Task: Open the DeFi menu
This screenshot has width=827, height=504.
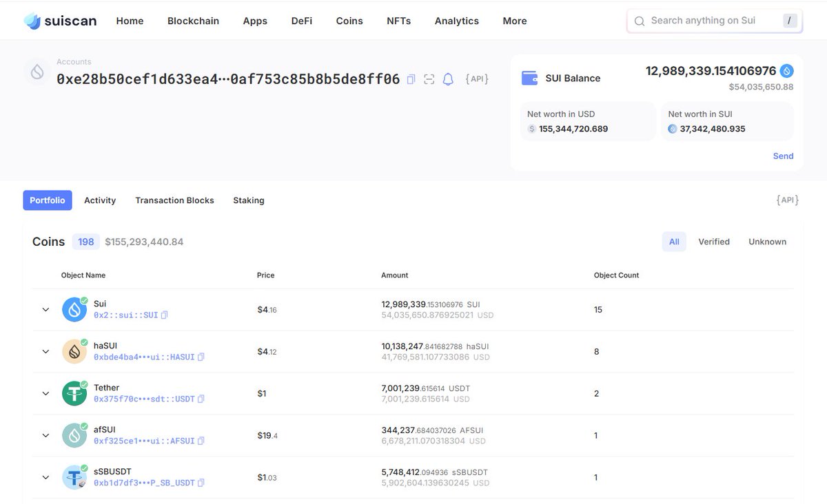Action: point(302,21)
